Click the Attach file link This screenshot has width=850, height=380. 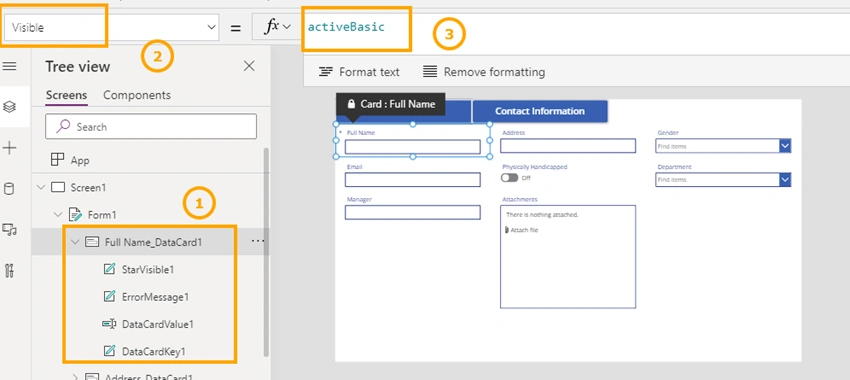tap(524, 230)
